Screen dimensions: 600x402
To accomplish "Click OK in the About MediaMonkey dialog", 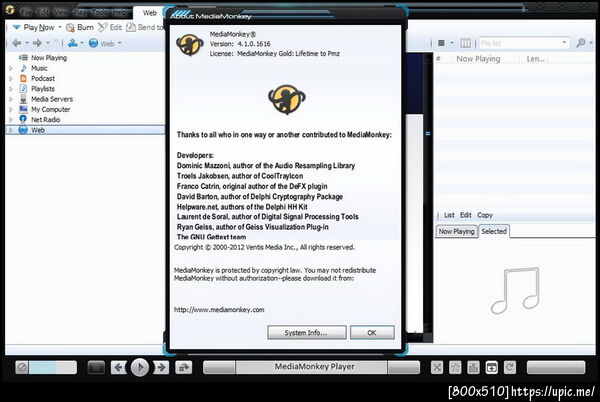I will (372, 333).
